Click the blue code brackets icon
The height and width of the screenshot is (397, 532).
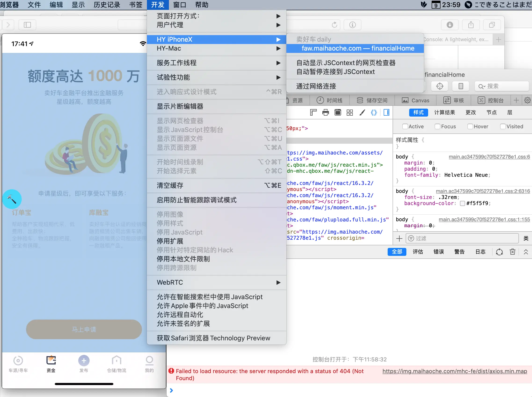coord(374,112)
